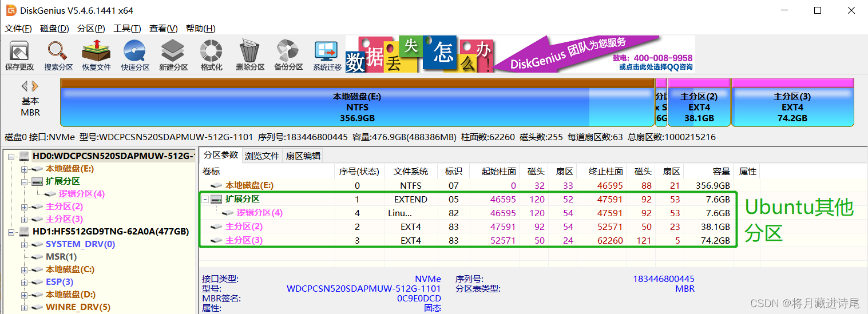Click 38.1GB capacity cell in table
The height and width of the screenshot is (314, 868).
(715, 226)
